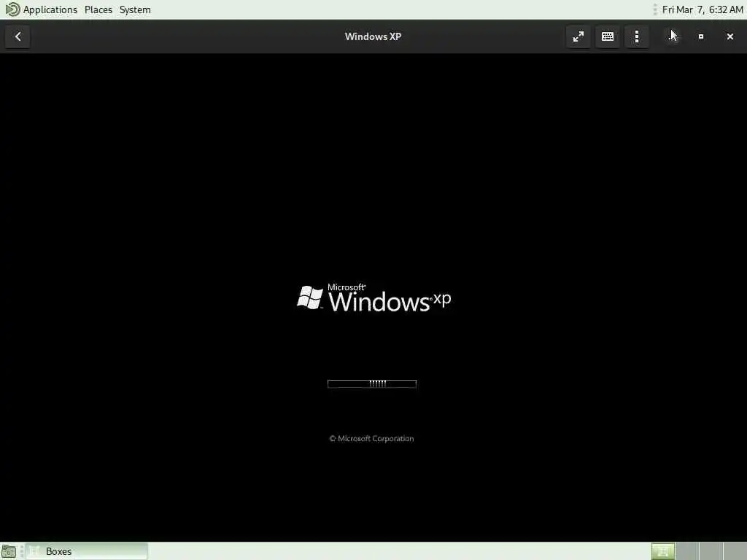This screenshot has height=560, width=747.
Task: Close the Boxes window
Action: tap(729, 36)
